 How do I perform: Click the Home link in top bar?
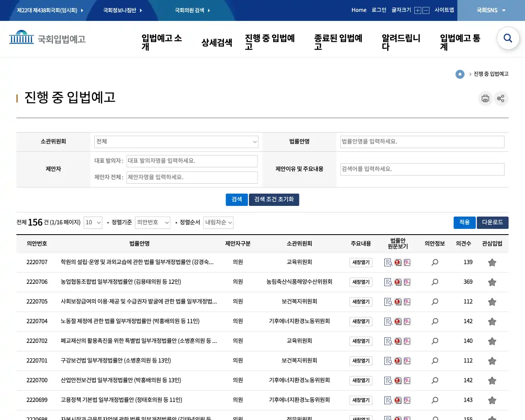coord(359,10)
